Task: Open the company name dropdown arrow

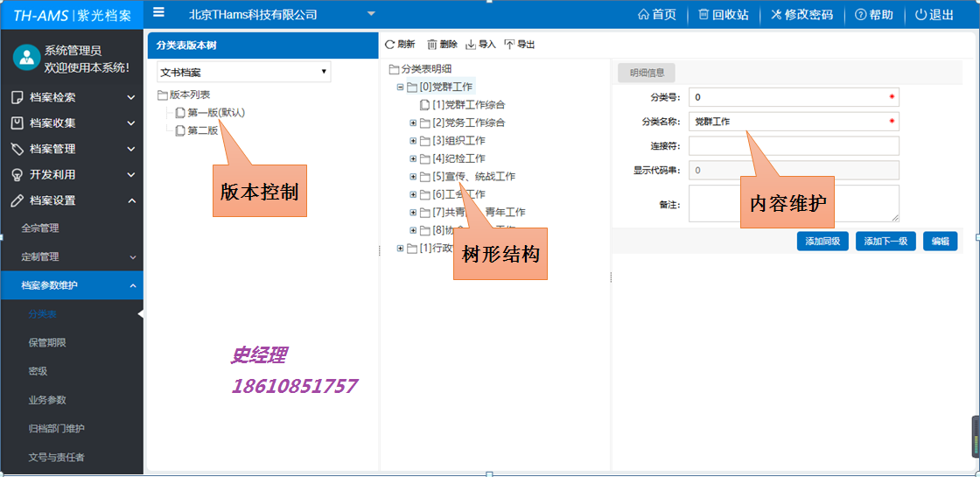Action: (371, 14)
